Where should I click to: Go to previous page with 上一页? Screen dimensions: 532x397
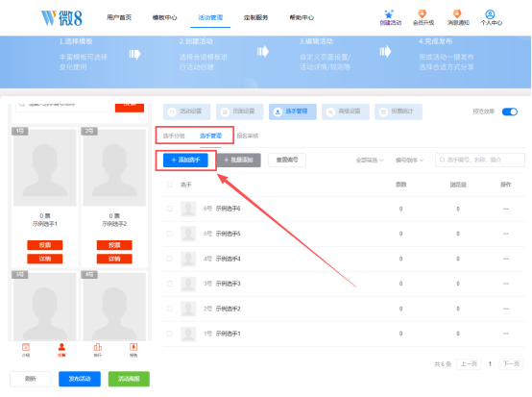[x=469, y=364]
